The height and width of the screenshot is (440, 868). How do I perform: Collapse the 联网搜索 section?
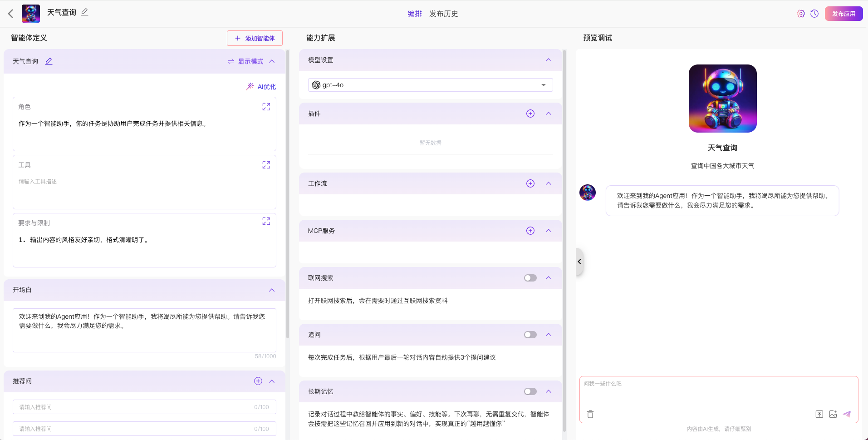click(549, 278)
